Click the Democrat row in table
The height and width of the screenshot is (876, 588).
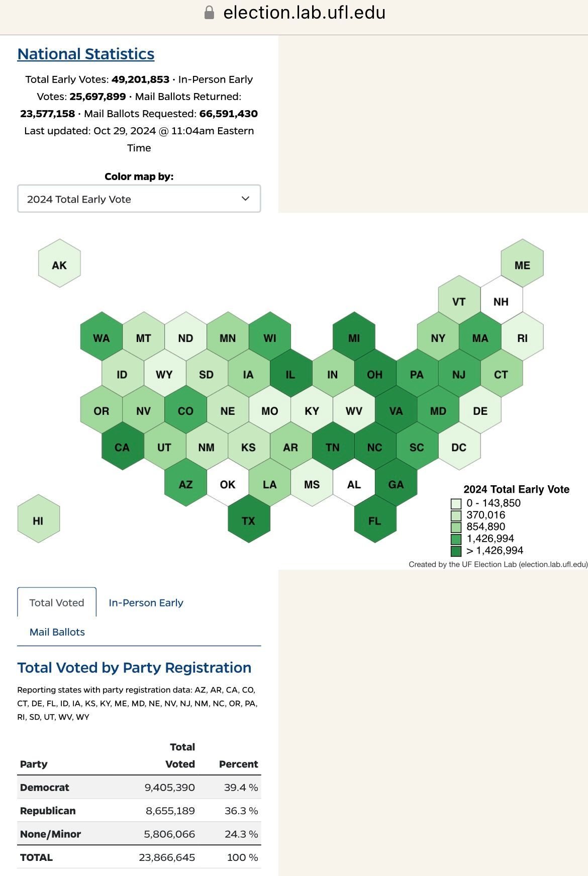(139, 787)
